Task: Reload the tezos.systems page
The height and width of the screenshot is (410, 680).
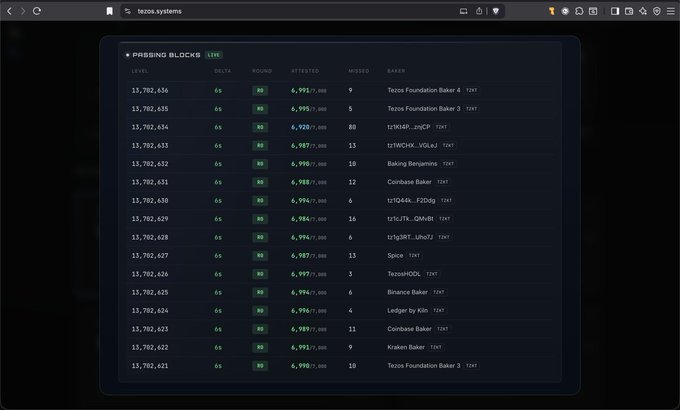Action: point(37,11)
